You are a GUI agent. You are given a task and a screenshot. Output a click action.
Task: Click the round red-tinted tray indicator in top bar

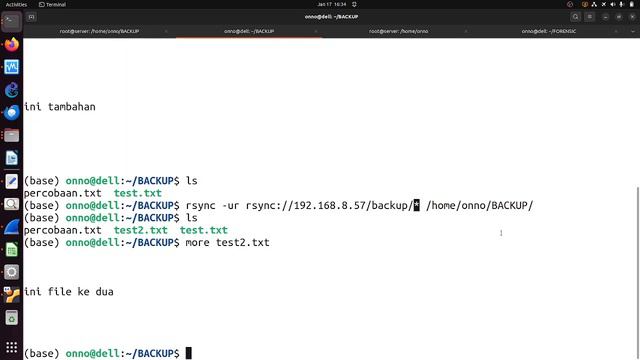tap(570, 4)
